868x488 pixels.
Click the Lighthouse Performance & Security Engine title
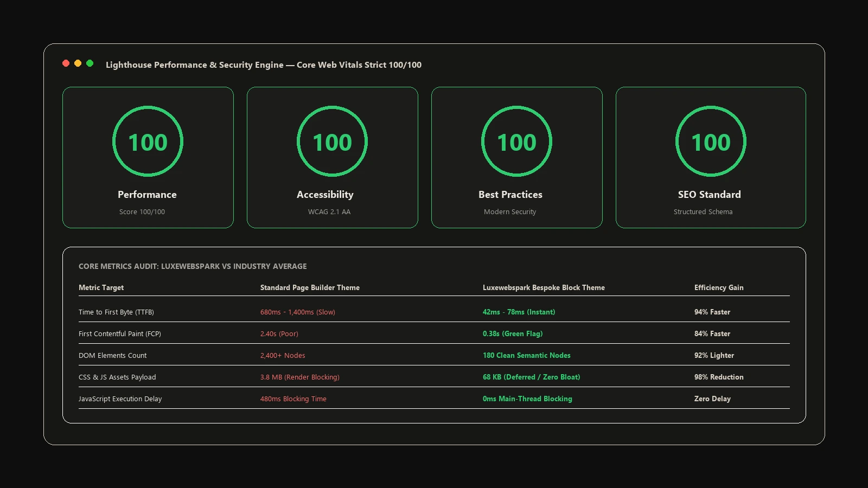264,65
